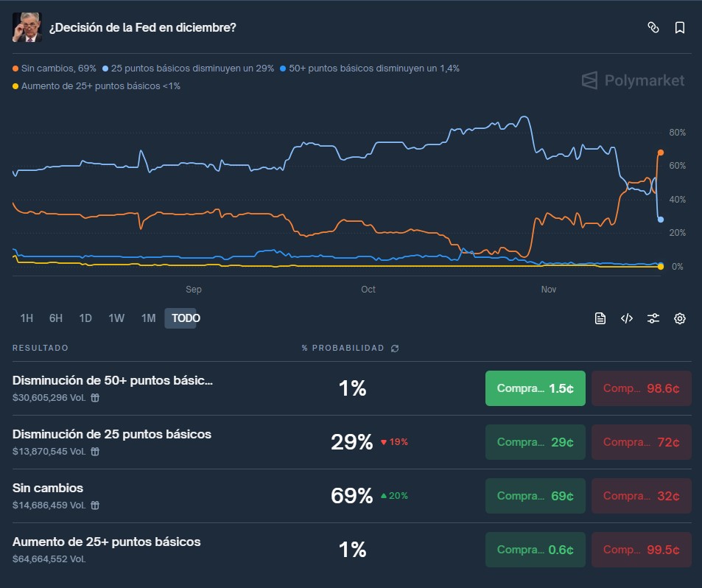
Task: Select the TODO time range tab
Action: pos(183,318)
